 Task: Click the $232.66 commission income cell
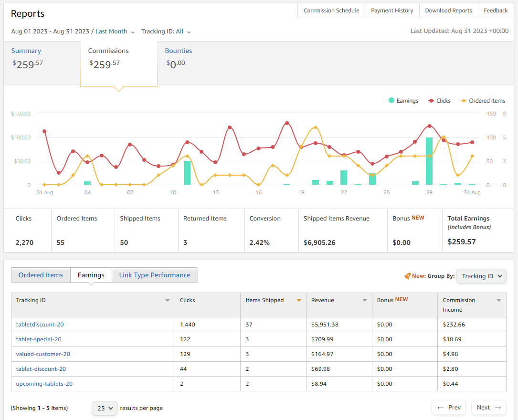[472, 325]
